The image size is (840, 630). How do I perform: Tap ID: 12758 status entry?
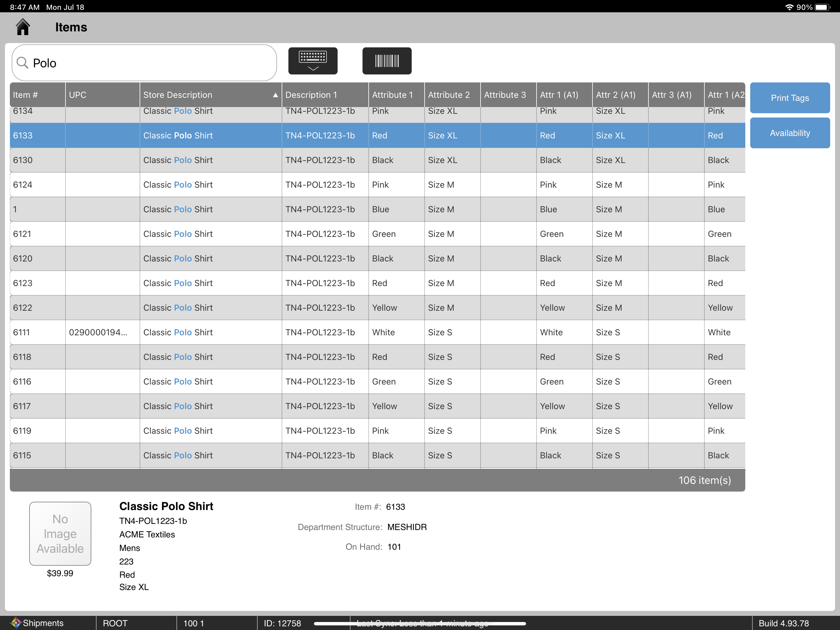click(x=283, y=623)
